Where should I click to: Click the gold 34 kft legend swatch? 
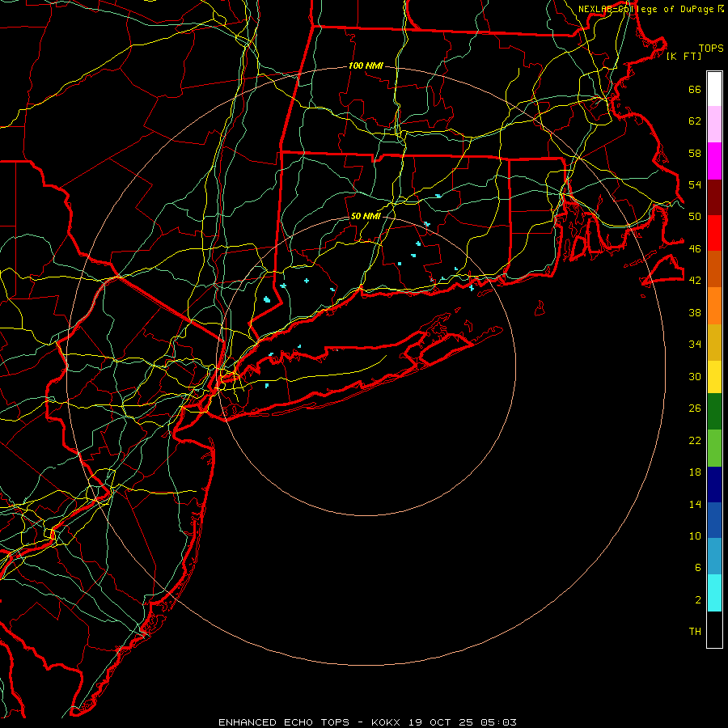714,342
